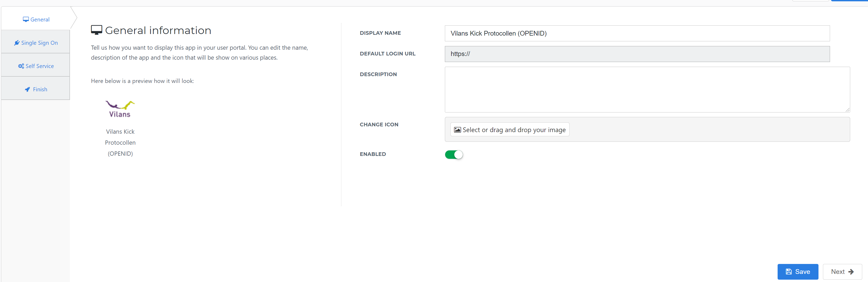Go to the Finish tab
The height and width of the screenshot is (282, 868).
point(36,89)
